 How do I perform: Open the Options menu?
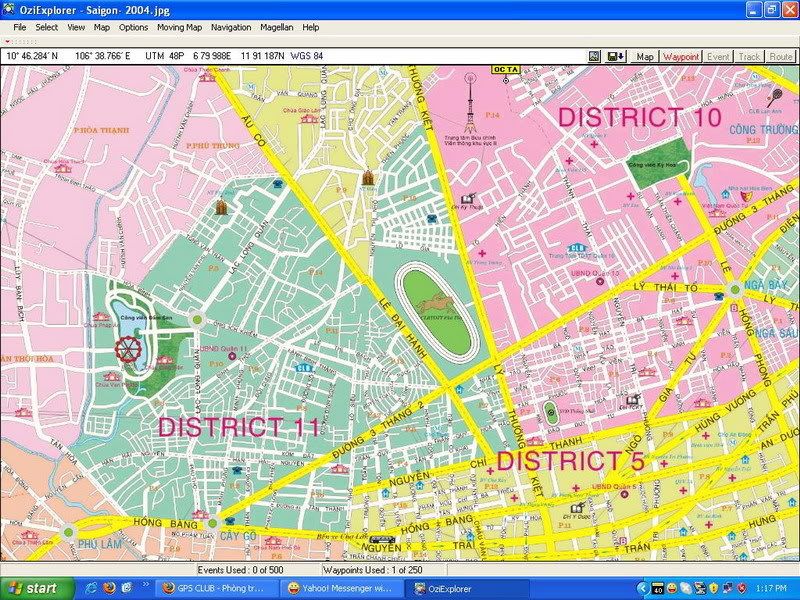133,28
